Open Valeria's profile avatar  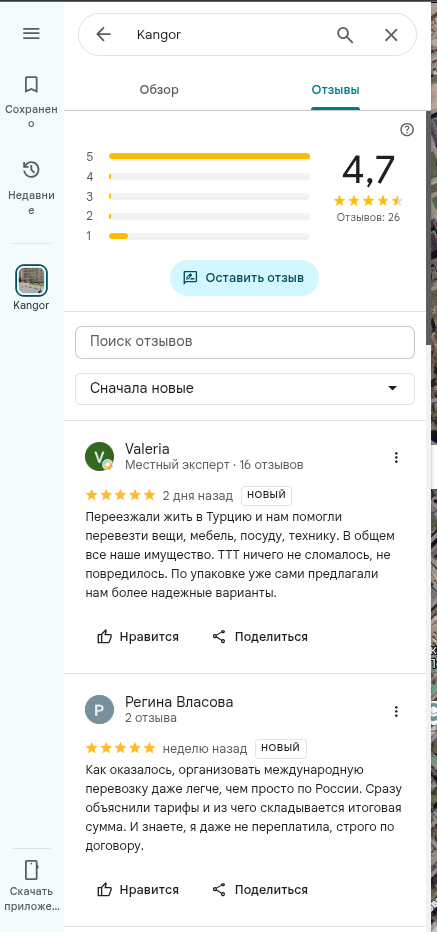pyautogui.click(x=99, y=456)
